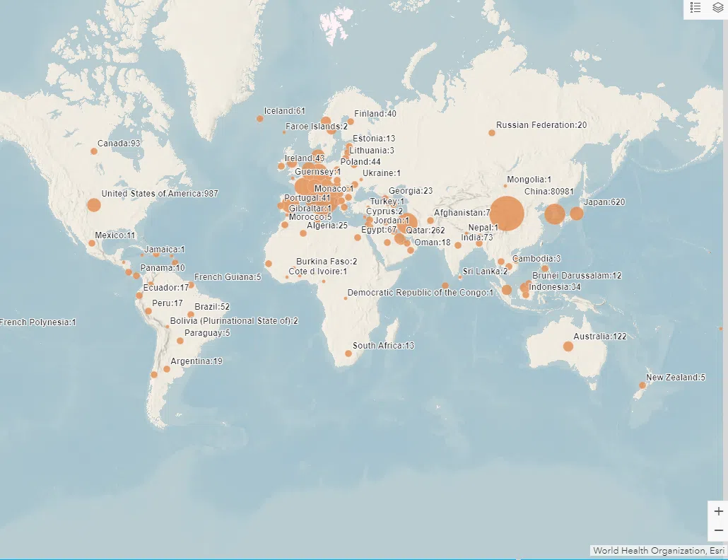Click the French Polynesia:1 label
This screenshot has width=728, height=560.
point(38,322)
